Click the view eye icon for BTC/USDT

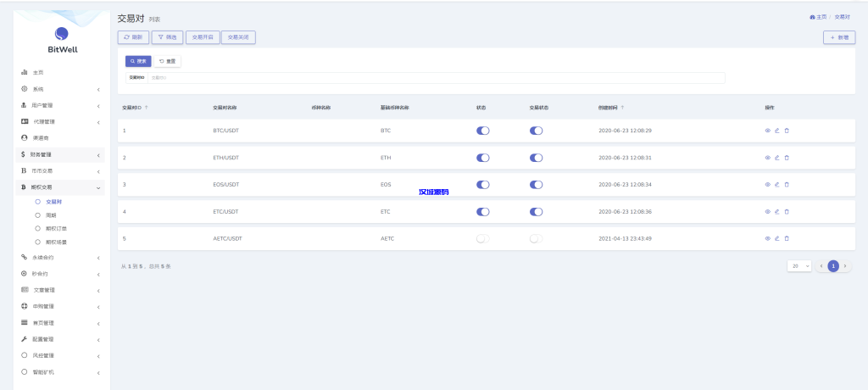(767, 131)
